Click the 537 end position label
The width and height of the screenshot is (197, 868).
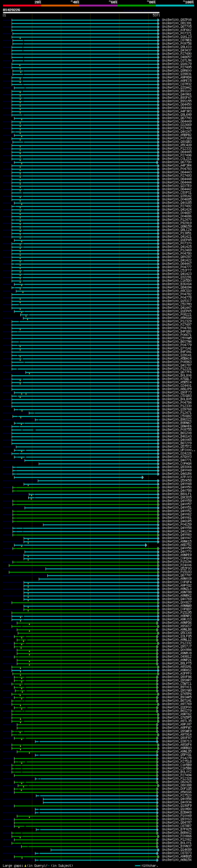point(155,15)
